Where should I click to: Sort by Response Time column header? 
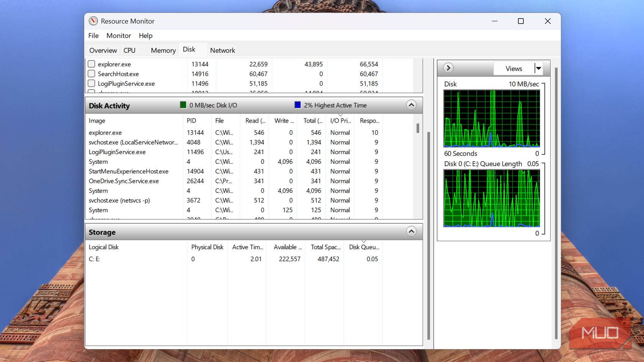[369, 121]
